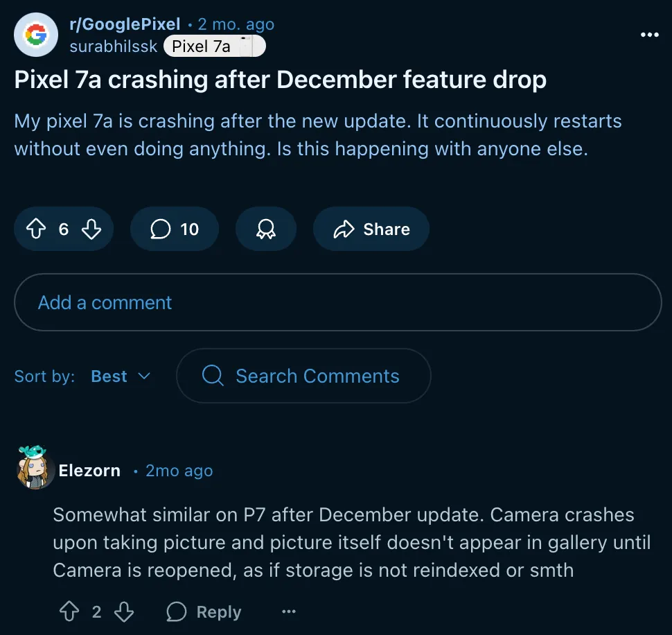Open the r/GooglePixel subreddit link

[125, 24]
